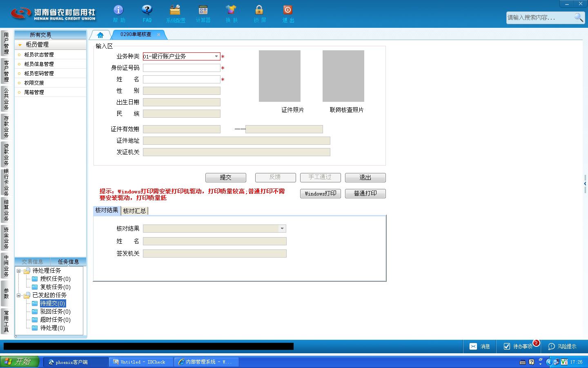Click the search magnifier icon
588x368 pixels.
(579, 17)
